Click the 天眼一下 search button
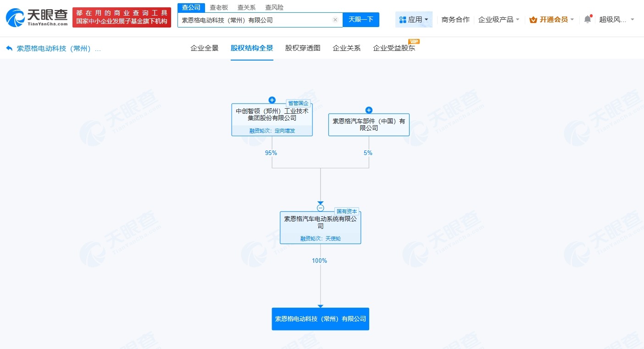This screenshot has width=644, height=349. pos(361,20)
